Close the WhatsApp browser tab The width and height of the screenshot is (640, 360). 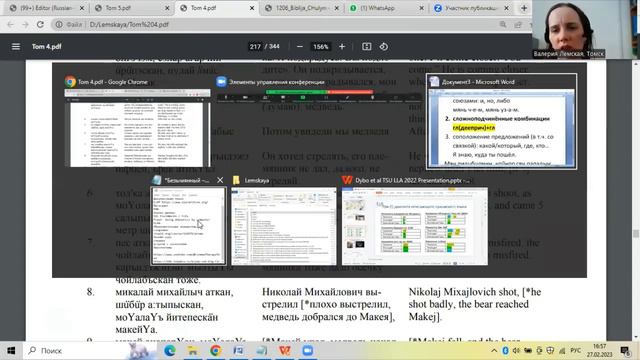tap(422, 8)
